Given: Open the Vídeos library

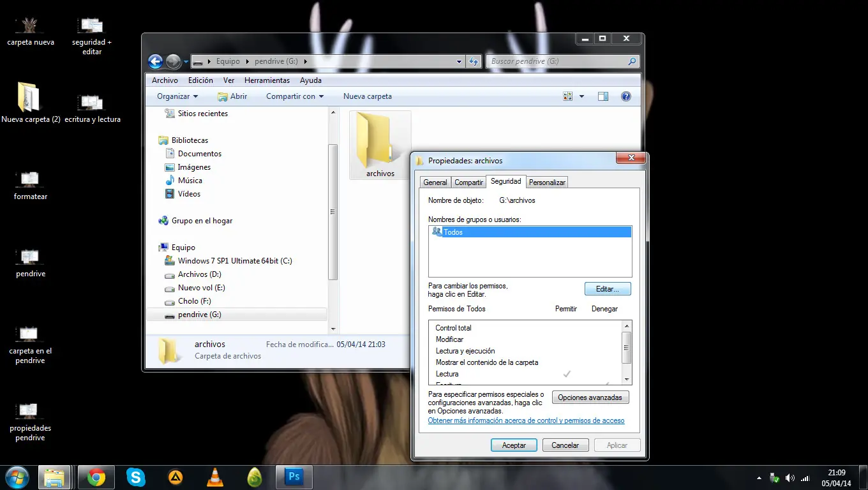Looking at the screenshot, I should [x=183, y=194].
